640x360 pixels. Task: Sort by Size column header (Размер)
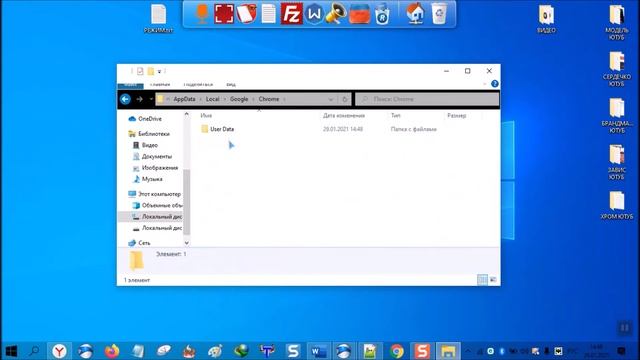[456, 116]
